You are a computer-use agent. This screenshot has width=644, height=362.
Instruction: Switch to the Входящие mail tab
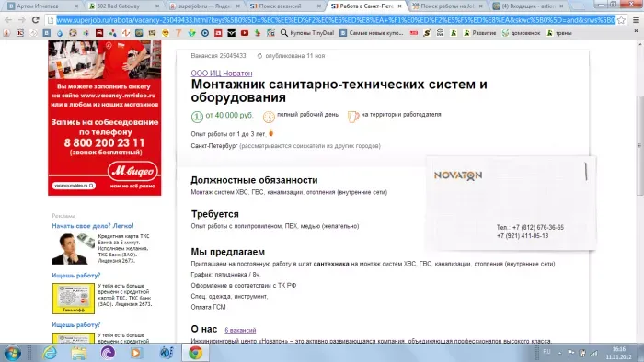[528, 6]
